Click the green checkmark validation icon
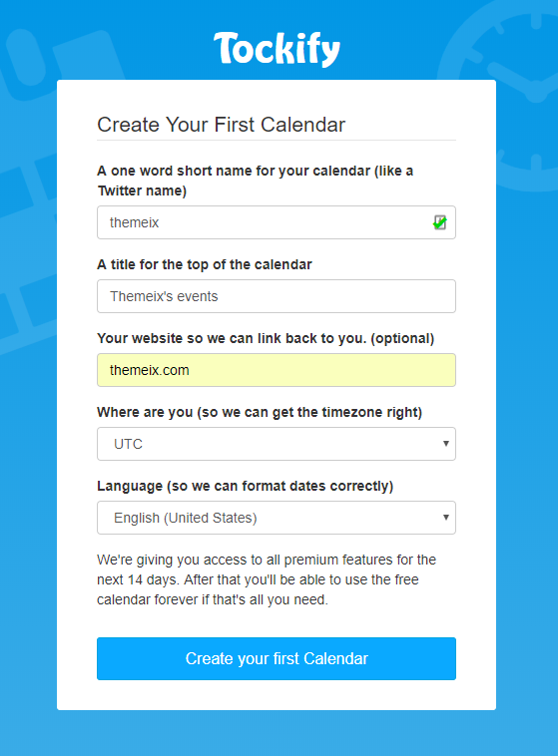The width and height of the screenshot is (558, 756). point(440,222)
